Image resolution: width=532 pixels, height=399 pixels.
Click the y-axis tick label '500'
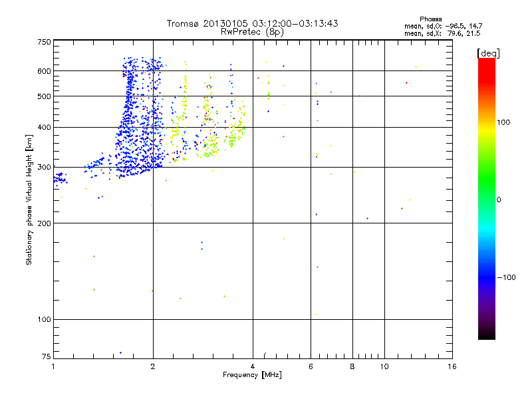coord(44,96)
